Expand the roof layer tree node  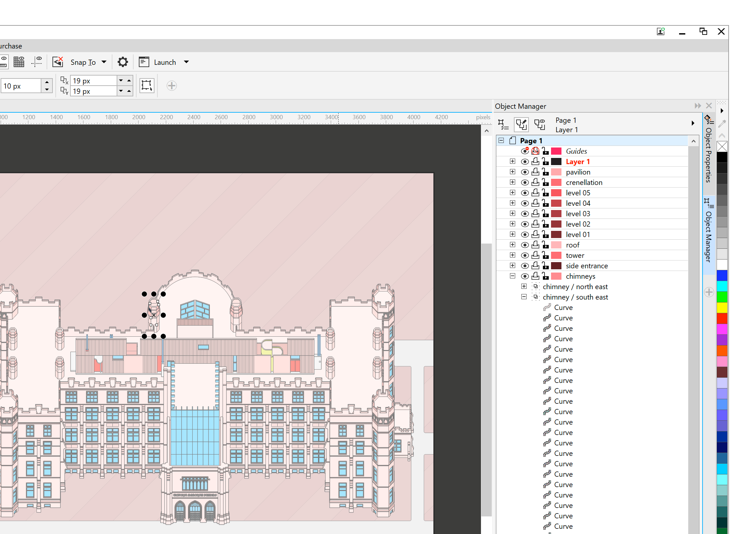[x=512, y=245]
